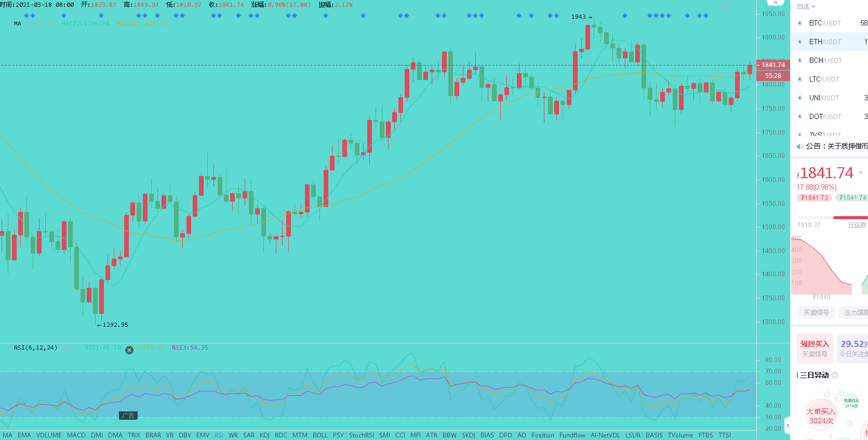This screenshot has width=868, height=440.
Task: Click the 1943 high price marker
Action: [581, 17]
